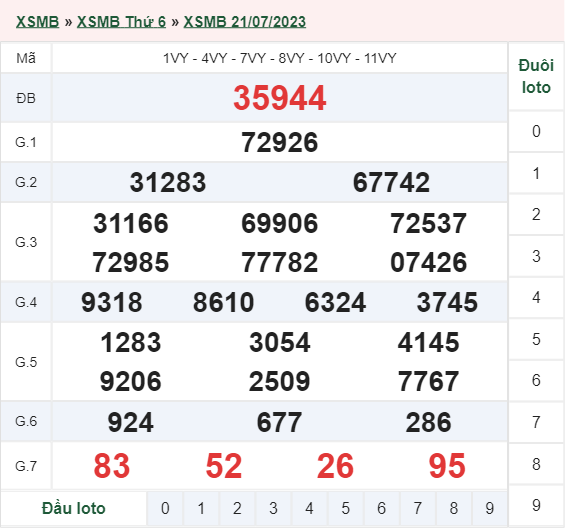Choose digit 0 in Đuôi loto column
The height and width of the screenshot is (528, 565).
click(536, 131)
